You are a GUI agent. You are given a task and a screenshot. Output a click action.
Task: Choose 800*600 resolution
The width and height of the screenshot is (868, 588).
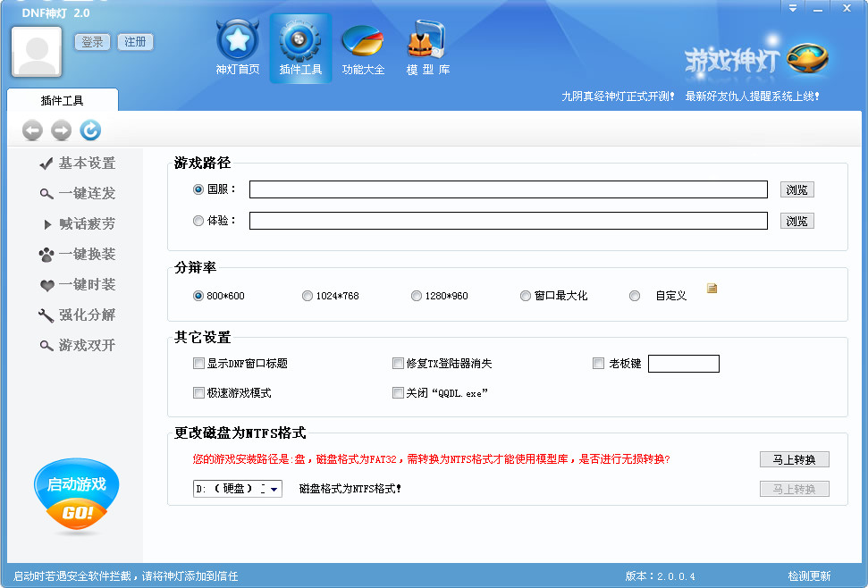(x=198, y=296)
